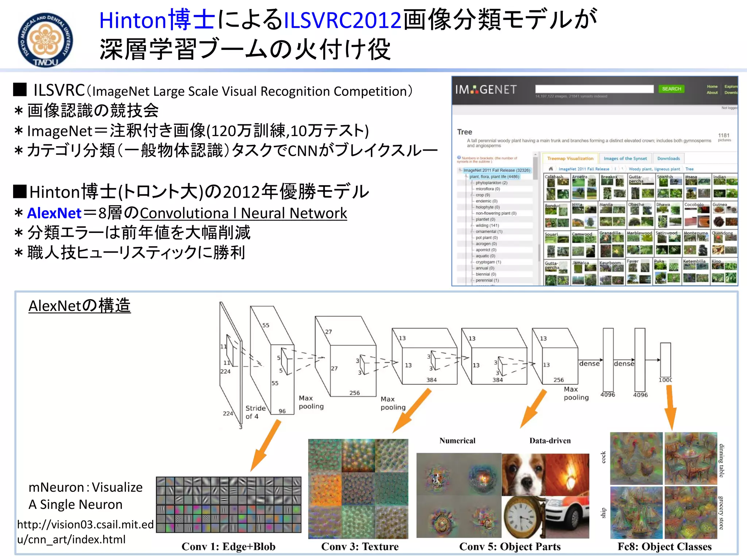This screenshot has width=747, height=560.
Task: Click the 'cock' Fc8 class image
Action: pos(636,458)
